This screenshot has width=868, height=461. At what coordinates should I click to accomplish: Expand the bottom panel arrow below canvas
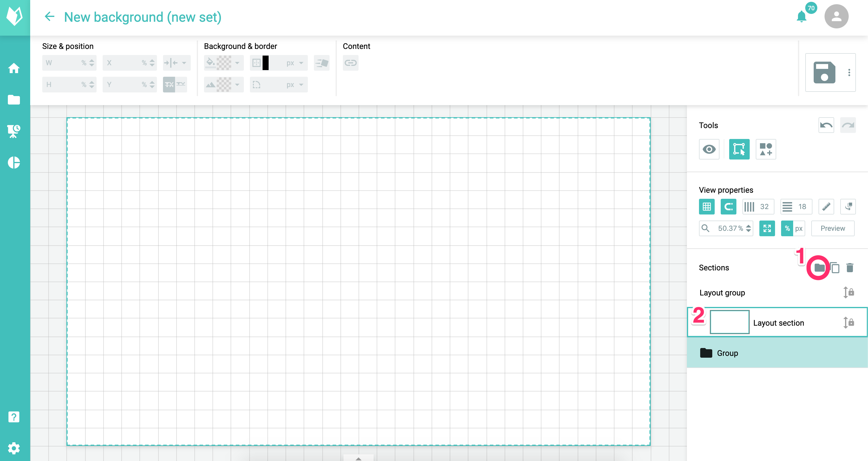coord(359,458)
